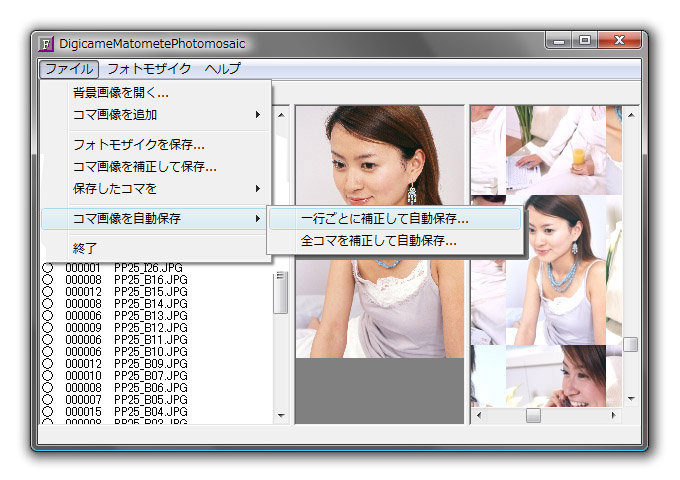680x480 pixels.
Task: Click the background portrait preview image
Action: pos(380,230)
